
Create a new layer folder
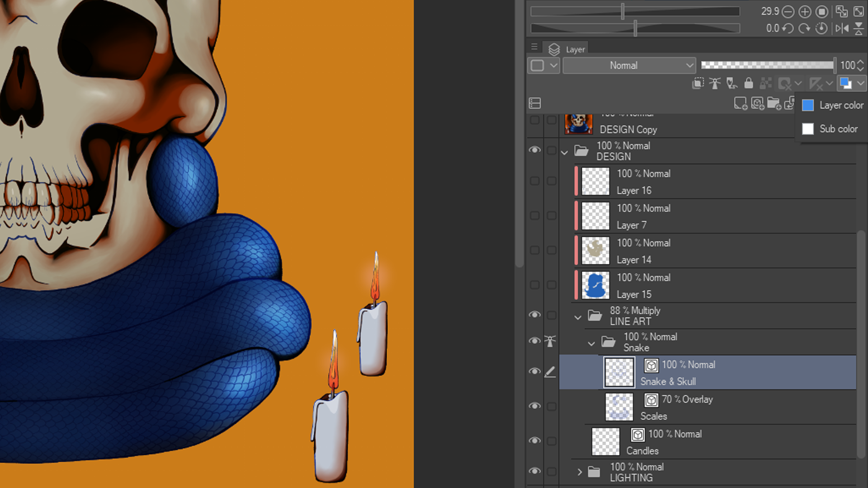coord(774,104)
